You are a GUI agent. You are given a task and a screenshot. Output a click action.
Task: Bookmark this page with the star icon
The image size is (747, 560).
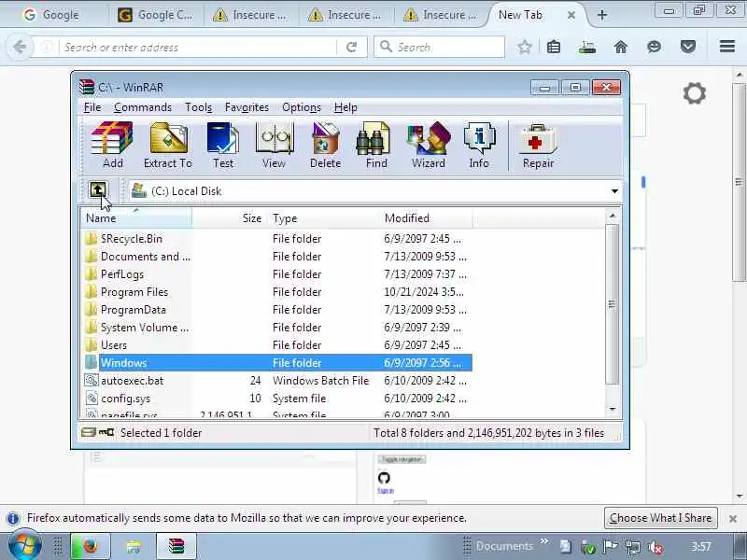525,47
